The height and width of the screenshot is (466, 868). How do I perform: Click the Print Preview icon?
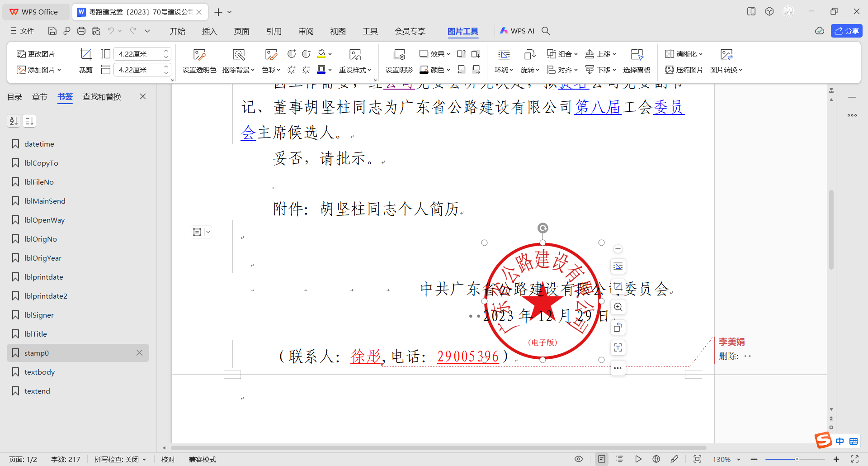tap(96, 31)
